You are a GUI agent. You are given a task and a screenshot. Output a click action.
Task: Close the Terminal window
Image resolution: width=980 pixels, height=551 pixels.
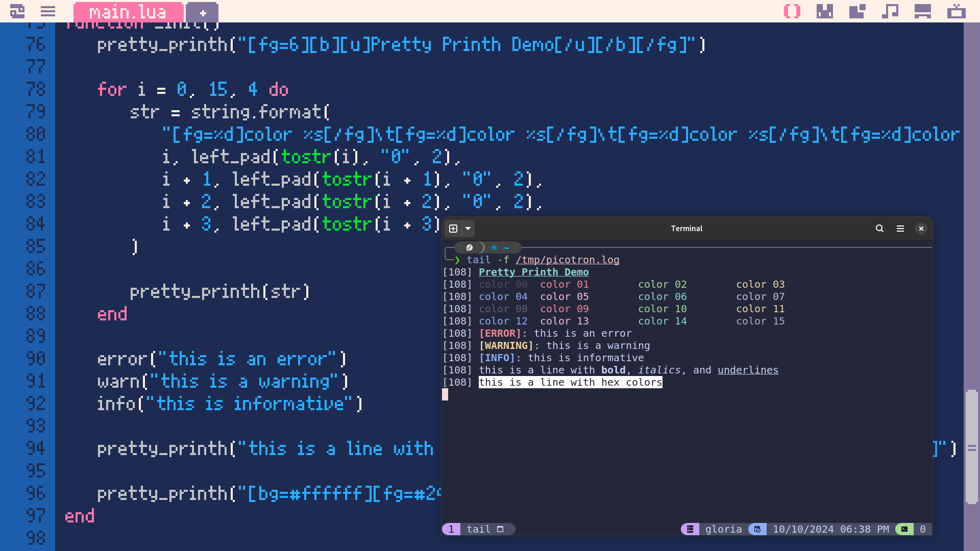coord(921,229)
